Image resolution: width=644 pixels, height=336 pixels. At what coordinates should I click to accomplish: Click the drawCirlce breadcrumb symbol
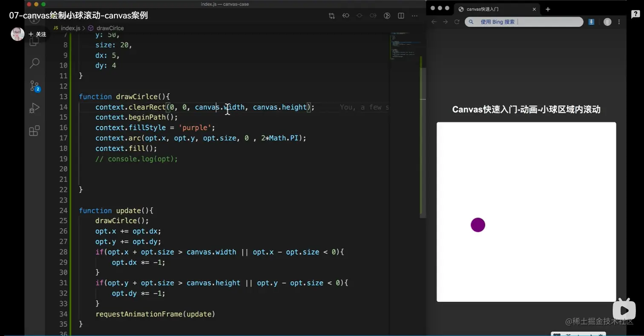106,28
